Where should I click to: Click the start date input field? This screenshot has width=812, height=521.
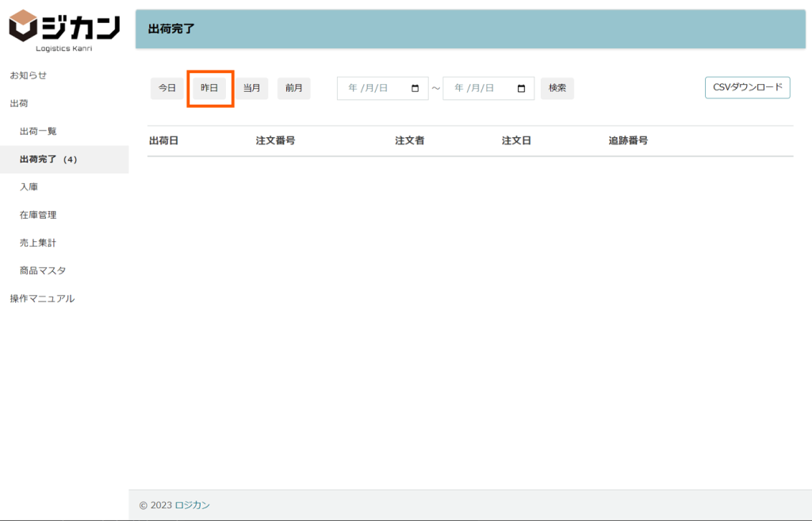373,89
